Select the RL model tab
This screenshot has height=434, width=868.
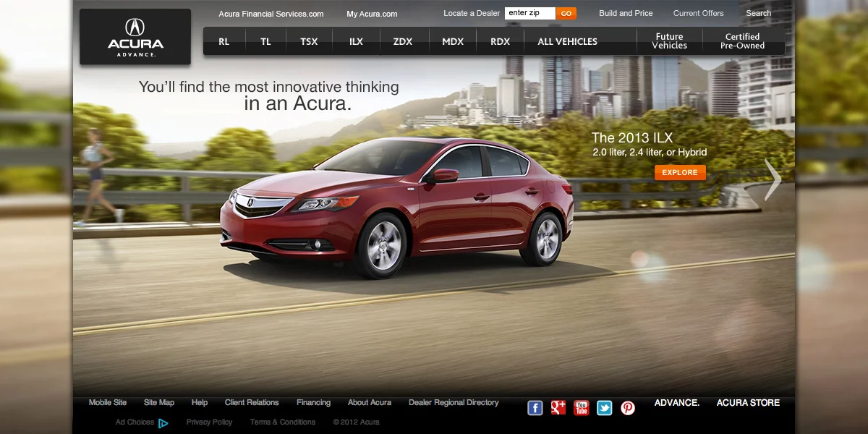[x=224, y=42]
